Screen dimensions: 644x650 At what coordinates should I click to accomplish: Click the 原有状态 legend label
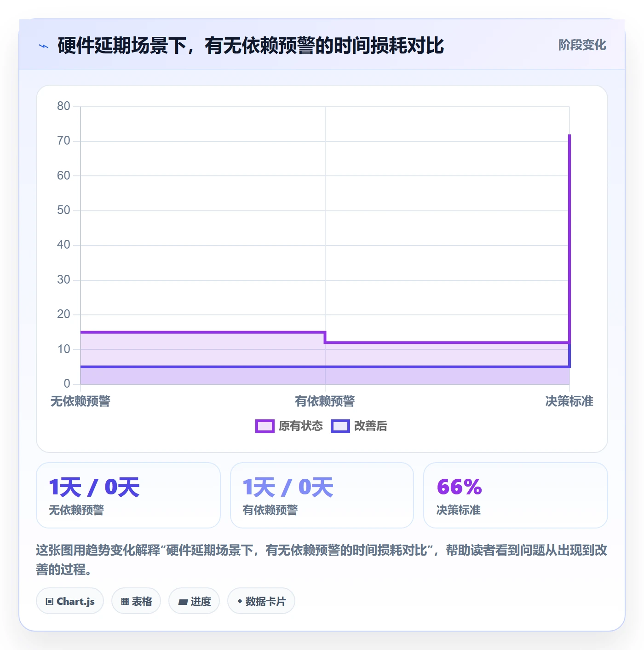[301, 426]
